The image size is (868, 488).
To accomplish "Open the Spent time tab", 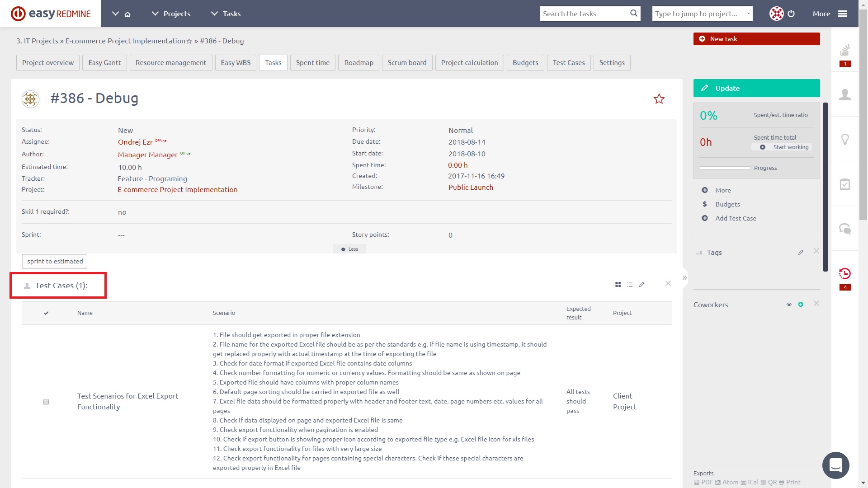I will (313, 63).
